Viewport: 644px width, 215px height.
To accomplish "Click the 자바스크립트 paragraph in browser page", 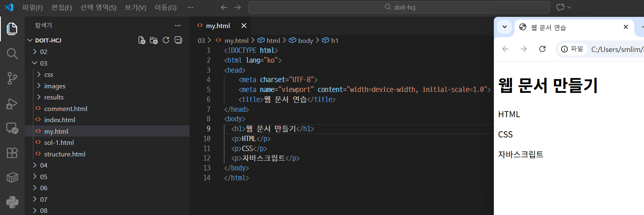I will [521, 155].
